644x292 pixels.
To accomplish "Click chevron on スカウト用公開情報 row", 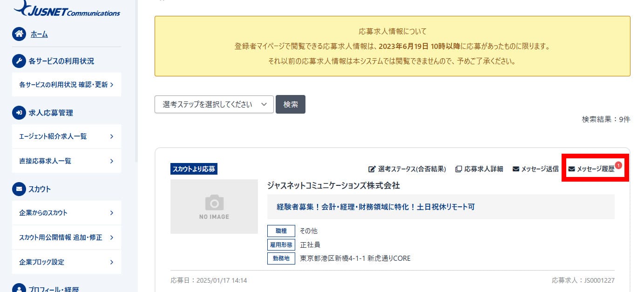I will tap(112, 238).
